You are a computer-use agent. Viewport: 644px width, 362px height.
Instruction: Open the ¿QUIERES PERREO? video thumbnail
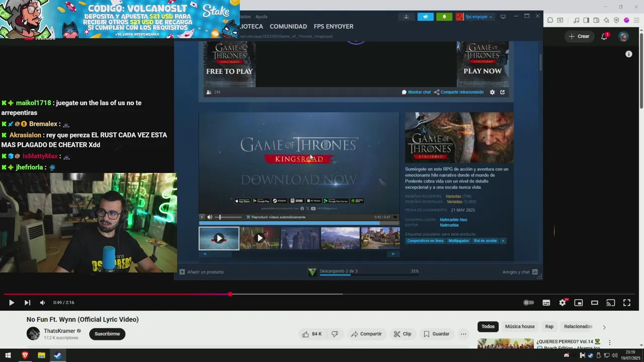(505, 343)
